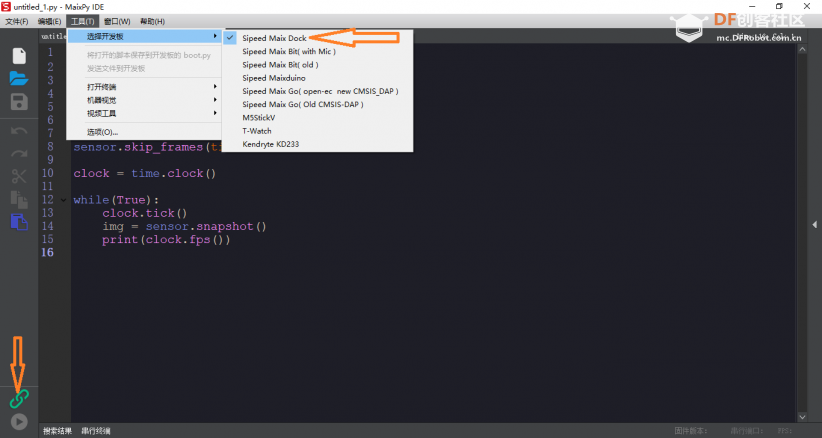Click the MaixPy IDE app icon in title bar
The width and height of the screenshot is (822, 438).
pos(6,7)
